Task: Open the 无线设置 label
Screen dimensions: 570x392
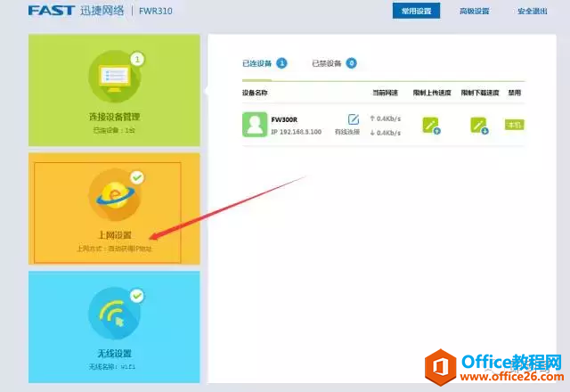Action: click(x=115, y=354)
